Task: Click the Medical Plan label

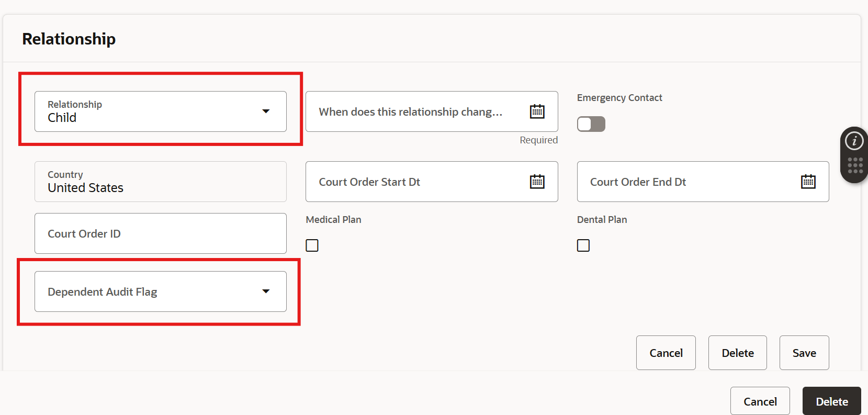Action: coord(333,220)
